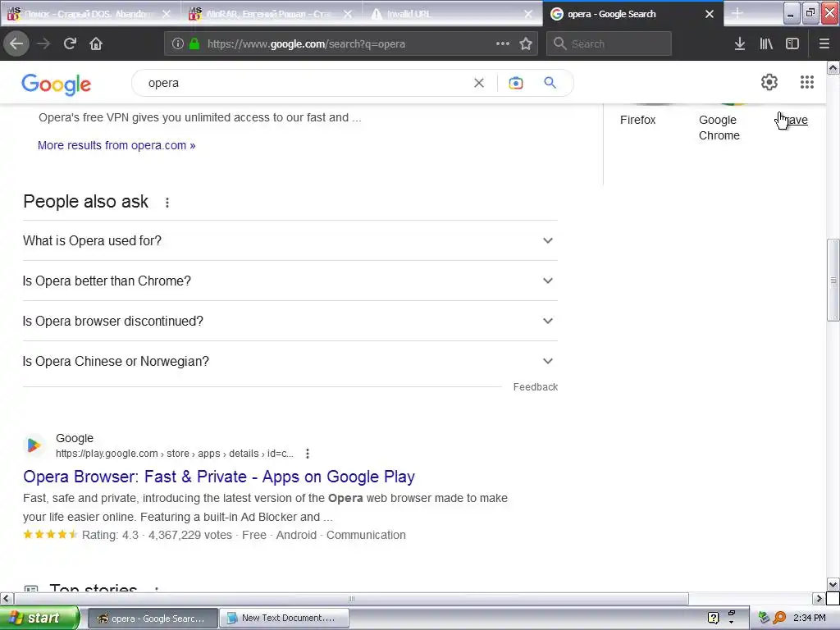This screenshot has width=840, height=630.
Task: Bookmark this page with the star icon
Action: point(526,43)
